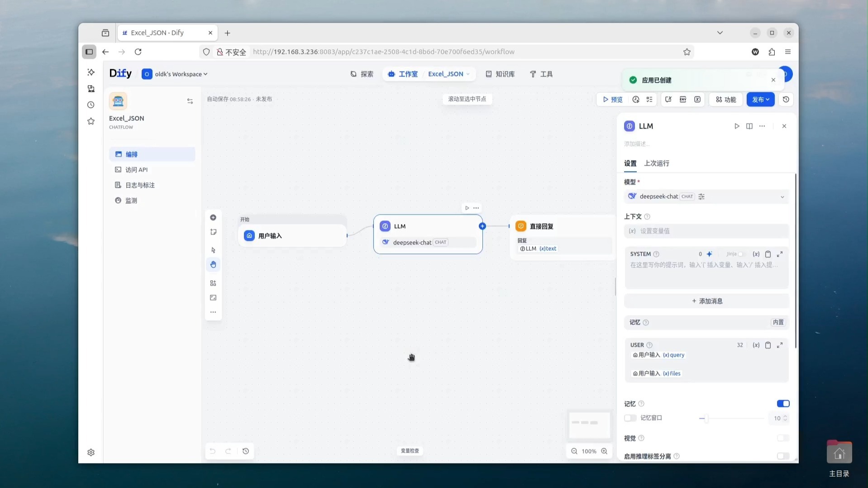
Task: Open the LLM panel more options ellipsis
Action: click(x=762, y=126)
